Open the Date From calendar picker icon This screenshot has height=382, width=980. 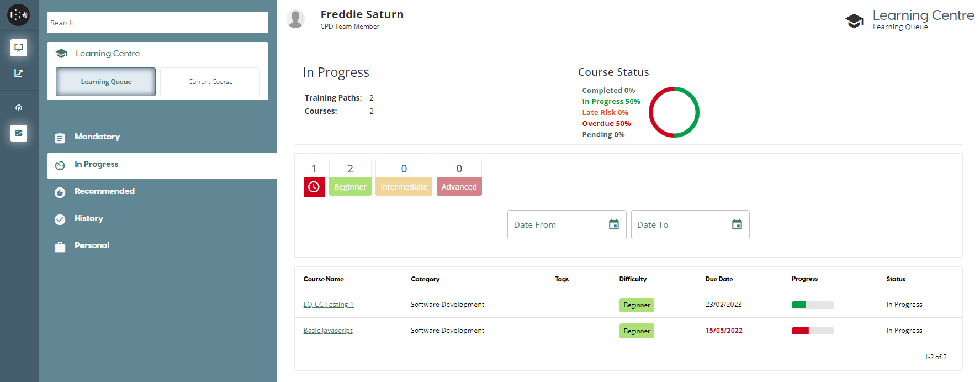(613, 224)
